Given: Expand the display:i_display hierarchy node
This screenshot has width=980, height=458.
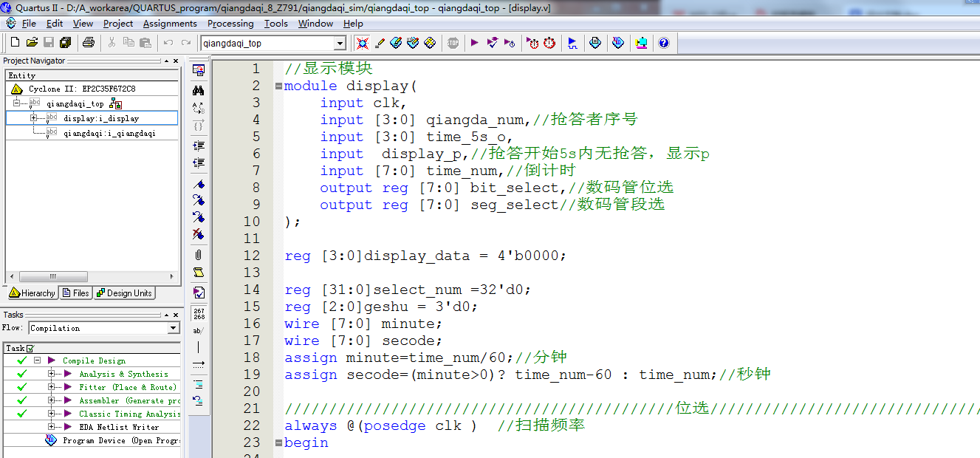Looking at the screenshot, I should point(33,118).
